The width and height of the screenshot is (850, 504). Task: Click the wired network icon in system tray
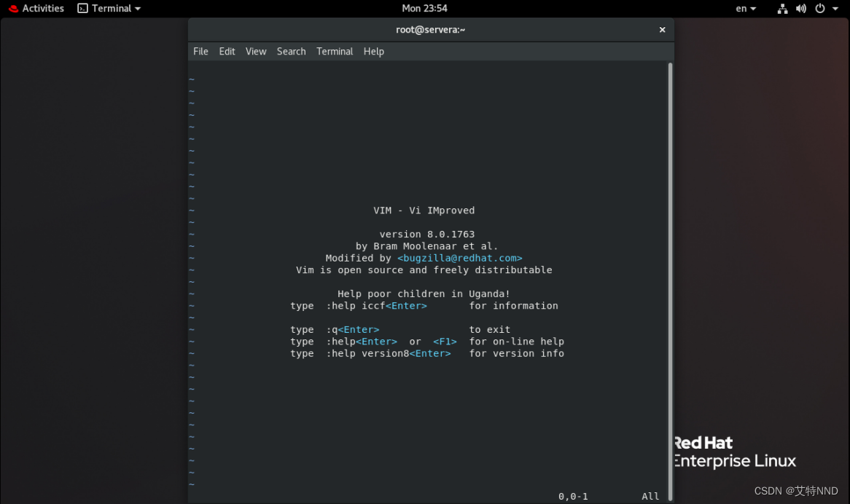point(782,8)
